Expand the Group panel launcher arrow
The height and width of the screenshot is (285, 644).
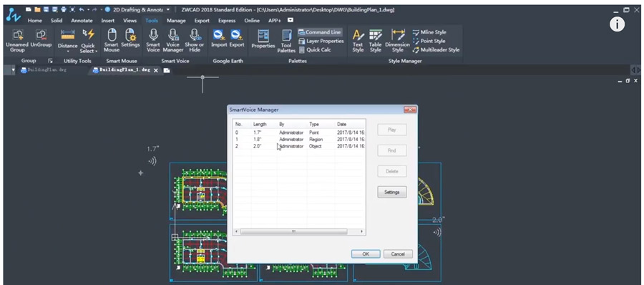point(51,61)
